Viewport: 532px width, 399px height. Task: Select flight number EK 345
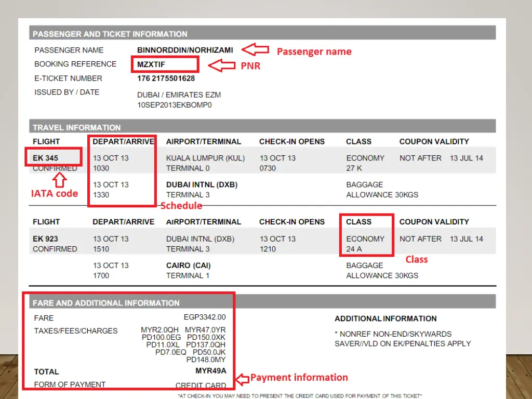click(46, 158)
